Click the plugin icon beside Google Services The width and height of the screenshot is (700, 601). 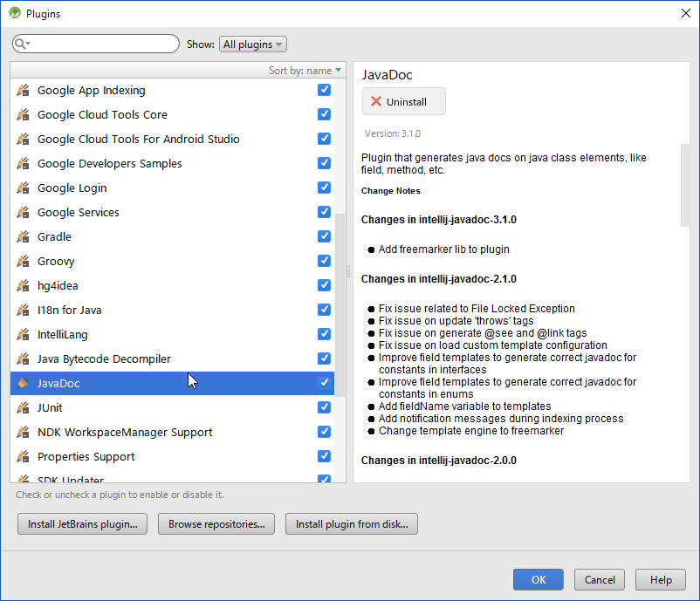pyautogui.click(x=24, y=212)
